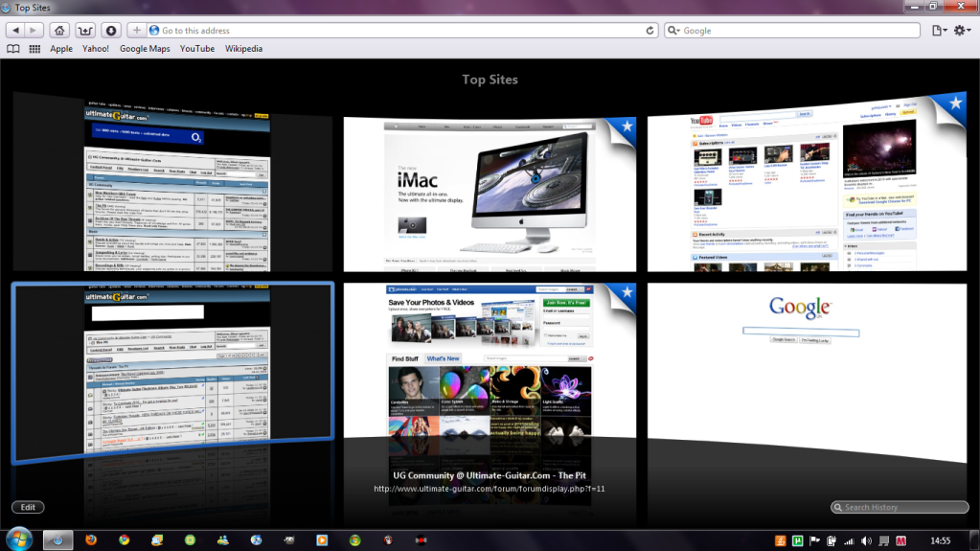Open the Page menu dropdown
Screen dimensions: 980x551
[x=939, y=30]
